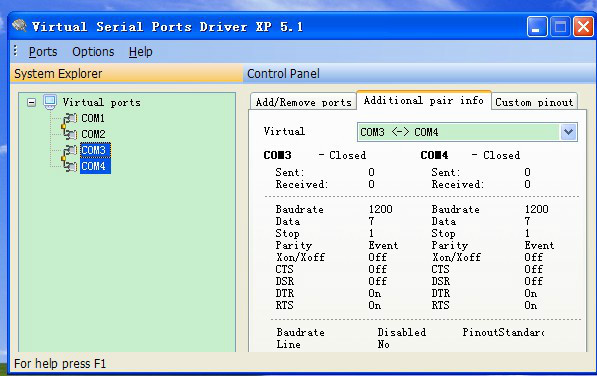Open the Options menu
Image resolution: width=597 pixels, height=376 pixels.
point(93,52)
